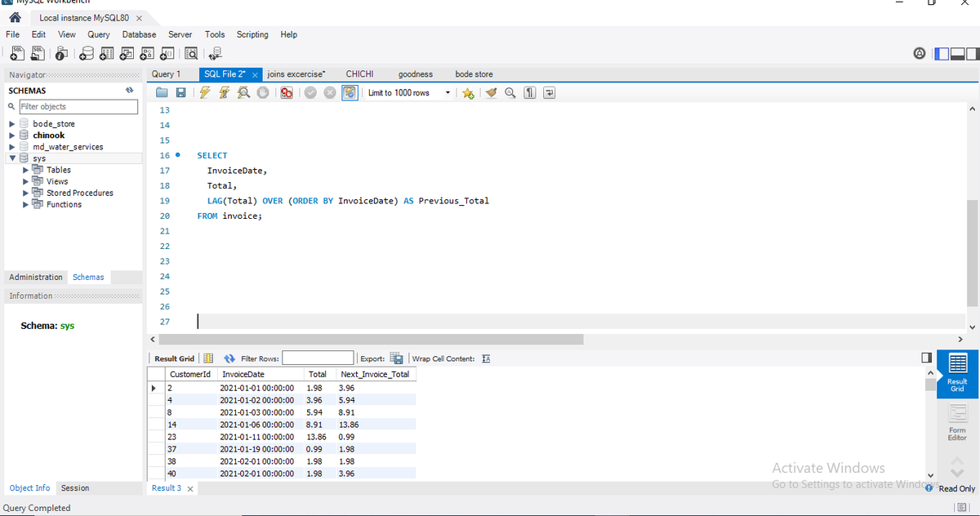Image resolution: width=980 pixels, height=516 pixels.
Task: Expand the Functions node under sys
Action: click(x=24, y=204)
